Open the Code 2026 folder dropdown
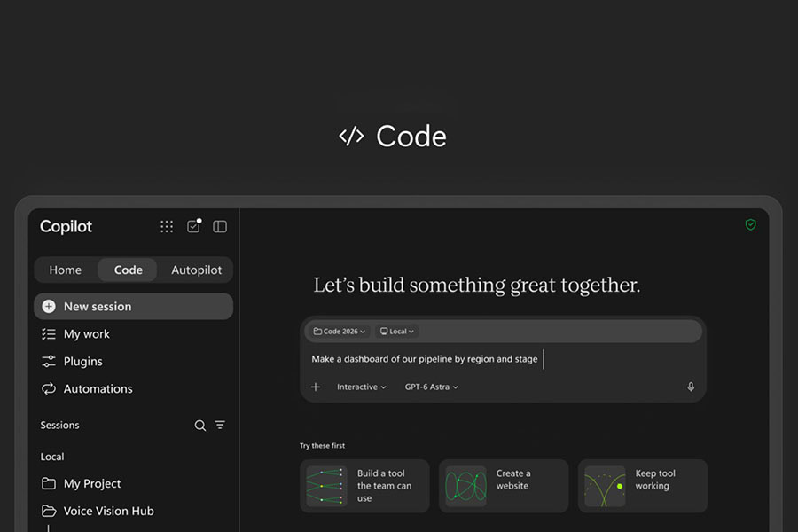This screenshot has width=798, height=532. tap(339, 332)
